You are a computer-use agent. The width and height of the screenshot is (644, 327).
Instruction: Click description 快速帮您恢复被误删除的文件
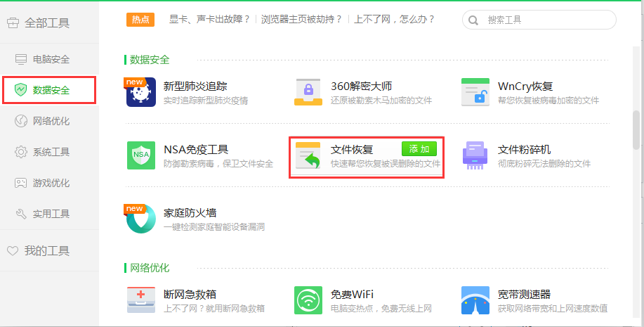click(386, 164)
